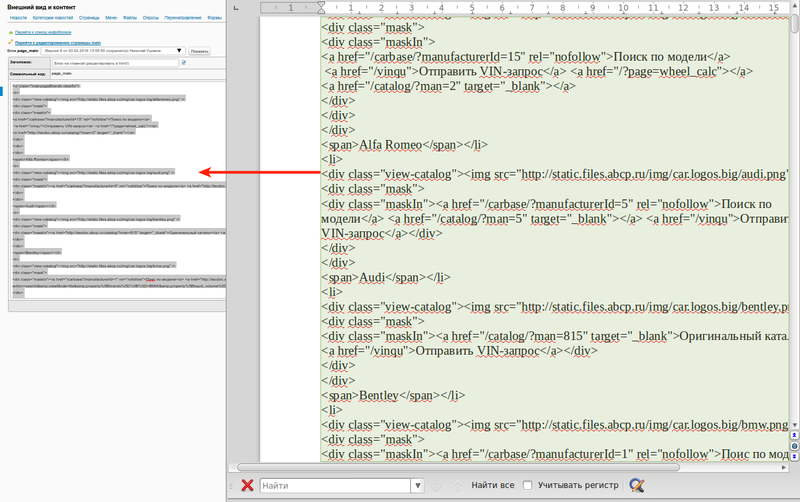Click the bmw.png image source line
The width and height of the screenshot is (800, 502).
(x=555, y=425)
